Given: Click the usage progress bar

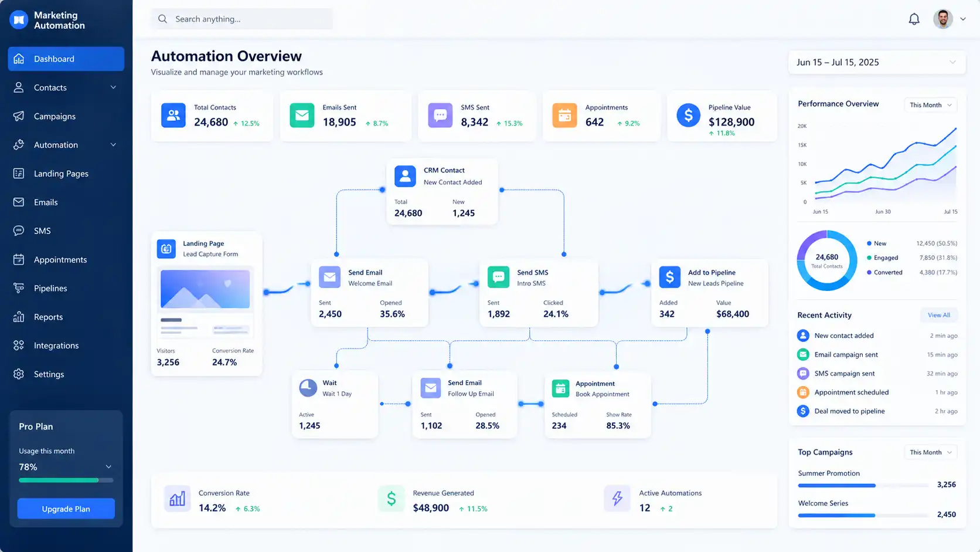Looking at the screenshot, I should pos(66,480).
